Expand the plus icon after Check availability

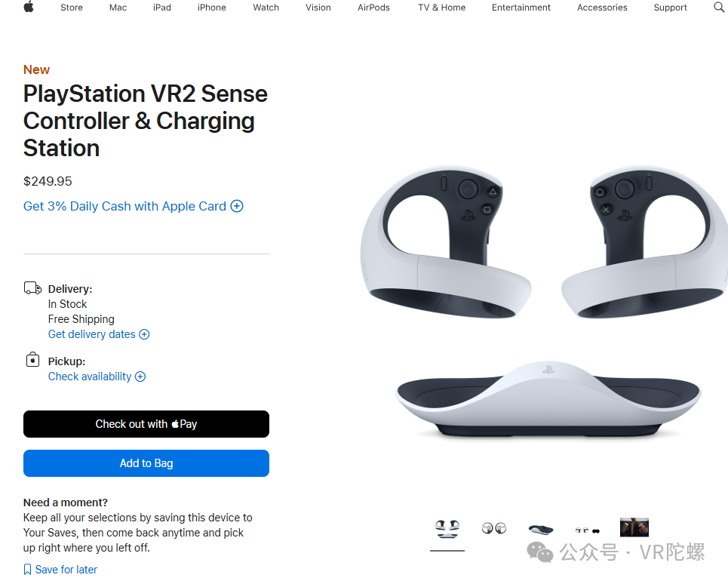click(x=140, y=377)
